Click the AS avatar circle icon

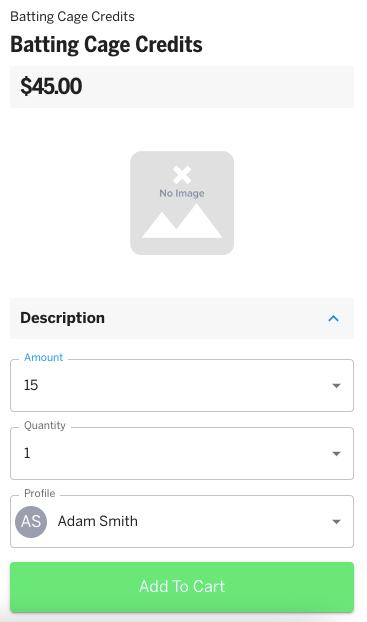click(31, 522)
